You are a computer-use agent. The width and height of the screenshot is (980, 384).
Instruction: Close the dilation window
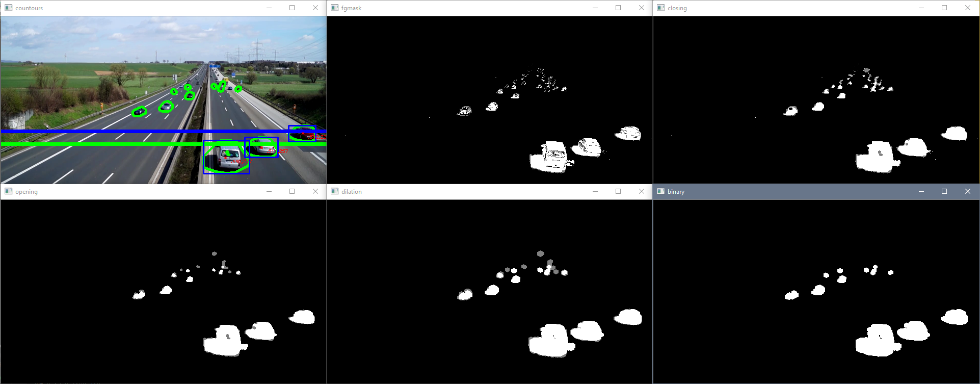(642, 191)
